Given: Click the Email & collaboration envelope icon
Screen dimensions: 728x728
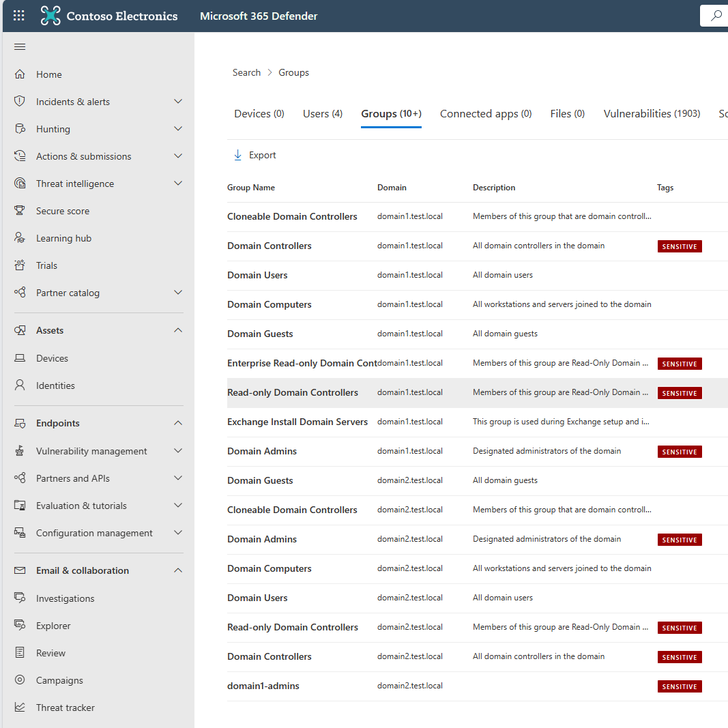Looking at the screenshot, I should tap(20, 570).
